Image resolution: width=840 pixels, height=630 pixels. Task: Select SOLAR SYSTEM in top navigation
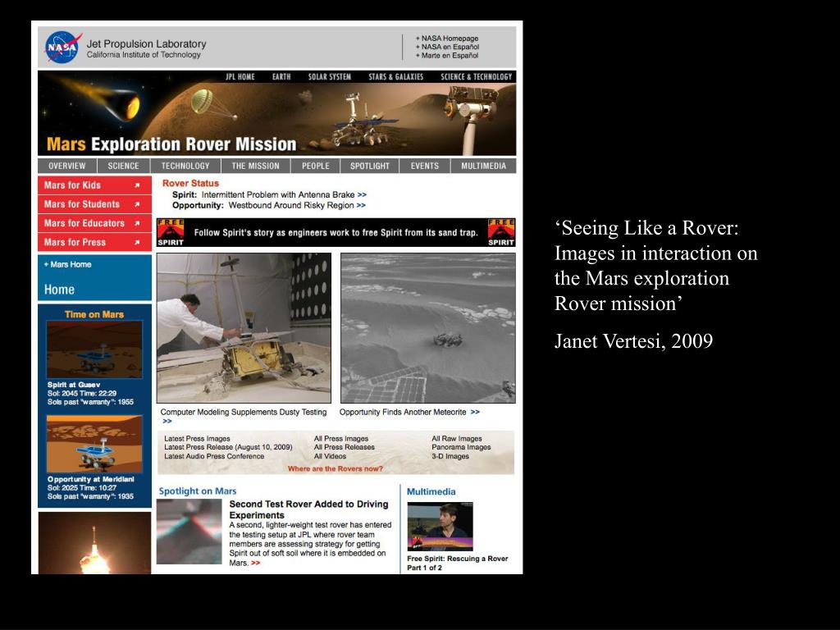(330, 76)
